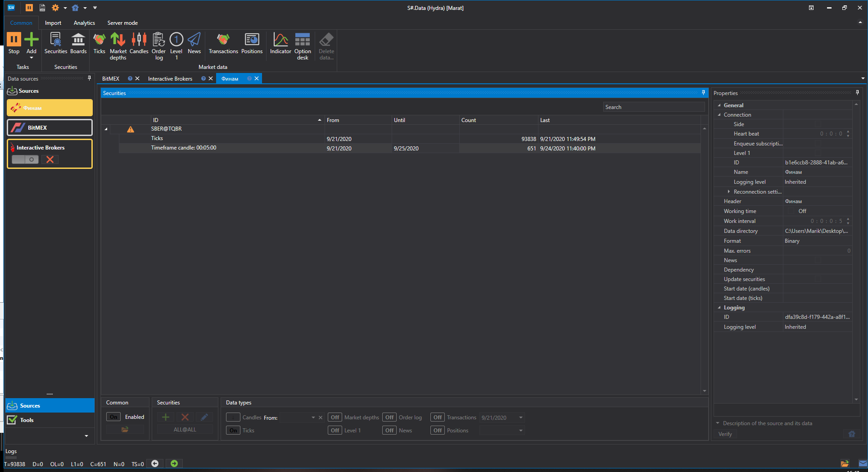
Task: Switch to the Import ribbon tab
Action: point(53,23)
